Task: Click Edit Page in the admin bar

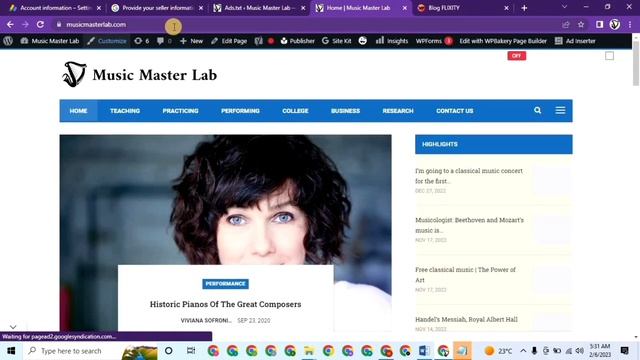Action: pyautogui.click(x=229, y=41)
